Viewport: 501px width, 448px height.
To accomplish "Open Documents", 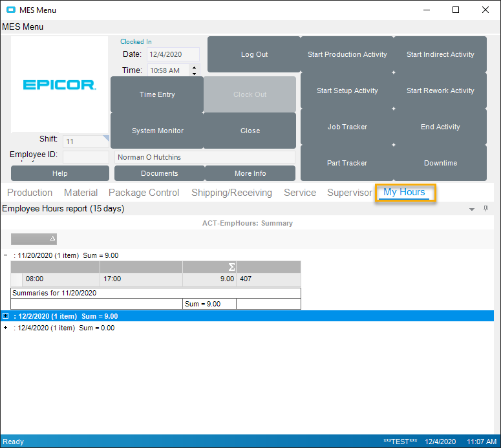I will pyautogui.click(x=160, y=173).
